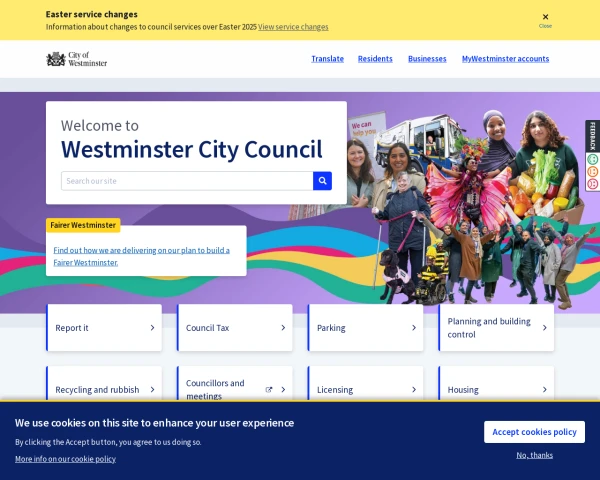600x480 pixels.
Task: Click chevron on Planning and building control
Action: (x=545, y=328)
